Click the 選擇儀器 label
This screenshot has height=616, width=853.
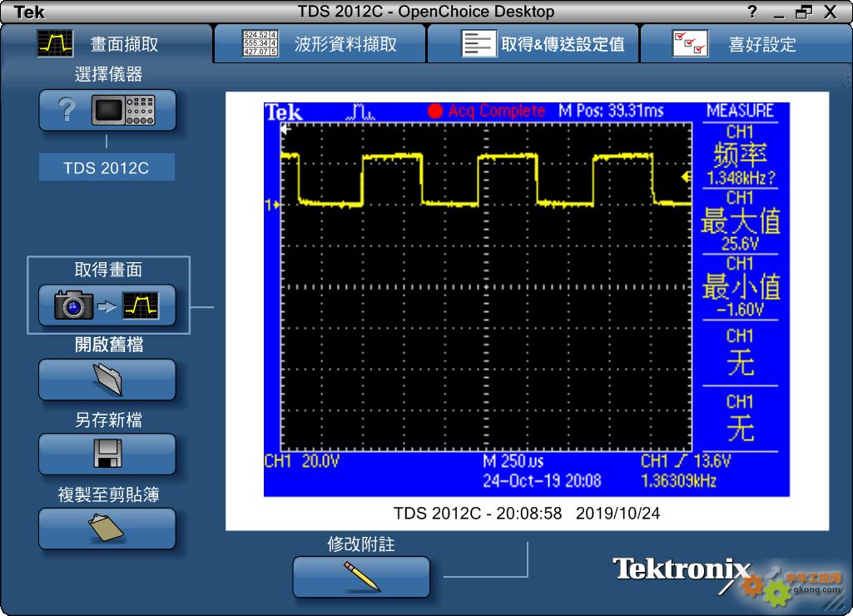(108, 74)
